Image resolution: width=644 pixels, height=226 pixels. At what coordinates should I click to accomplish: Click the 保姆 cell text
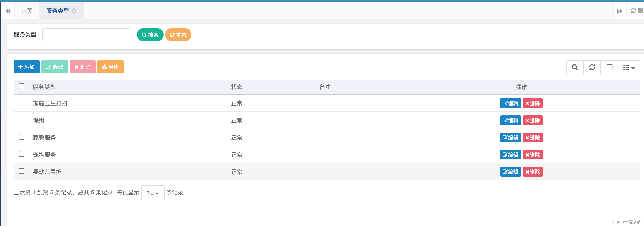[39, 121]
